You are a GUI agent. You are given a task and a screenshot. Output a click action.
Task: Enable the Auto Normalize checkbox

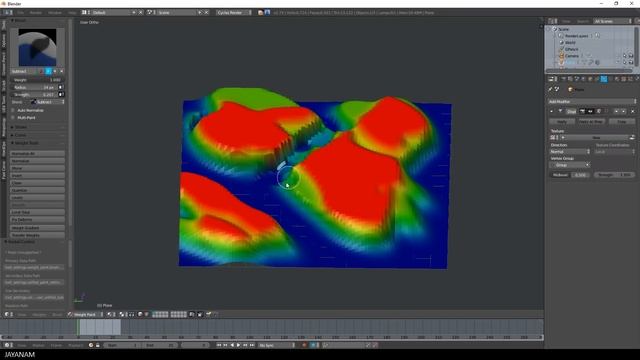point(13,110)
